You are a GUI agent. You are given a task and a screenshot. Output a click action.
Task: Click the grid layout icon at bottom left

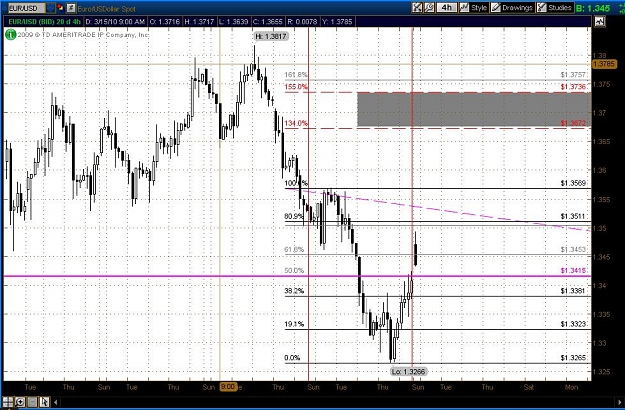click(8, 402)
